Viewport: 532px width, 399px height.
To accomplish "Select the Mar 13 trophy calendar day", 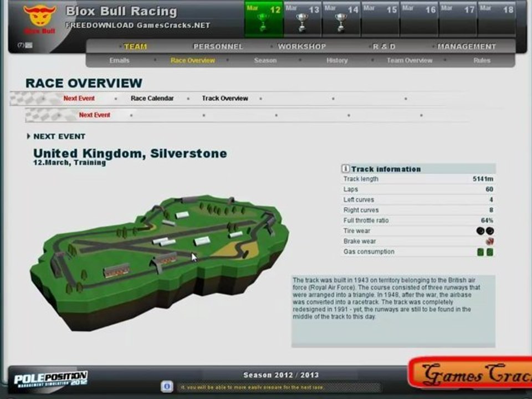I will click(x=303, y=19).
